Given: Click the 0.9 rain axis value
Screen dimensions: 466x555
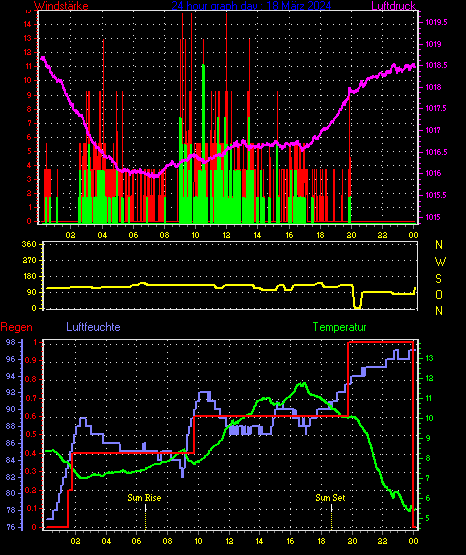Looking at the screenshot, I should click(x=30, y=360).
